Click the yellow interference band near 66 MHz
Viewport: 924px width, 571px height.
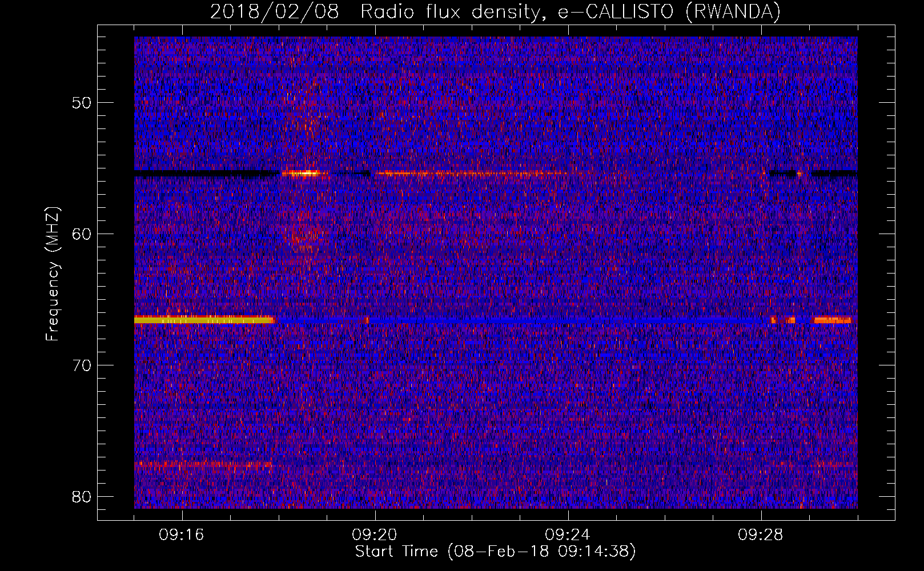[x=204, y=320]
